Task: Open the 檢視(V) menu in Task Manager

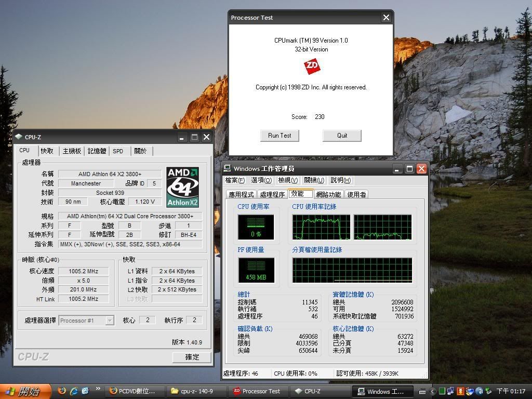Action: click(288, 180)
